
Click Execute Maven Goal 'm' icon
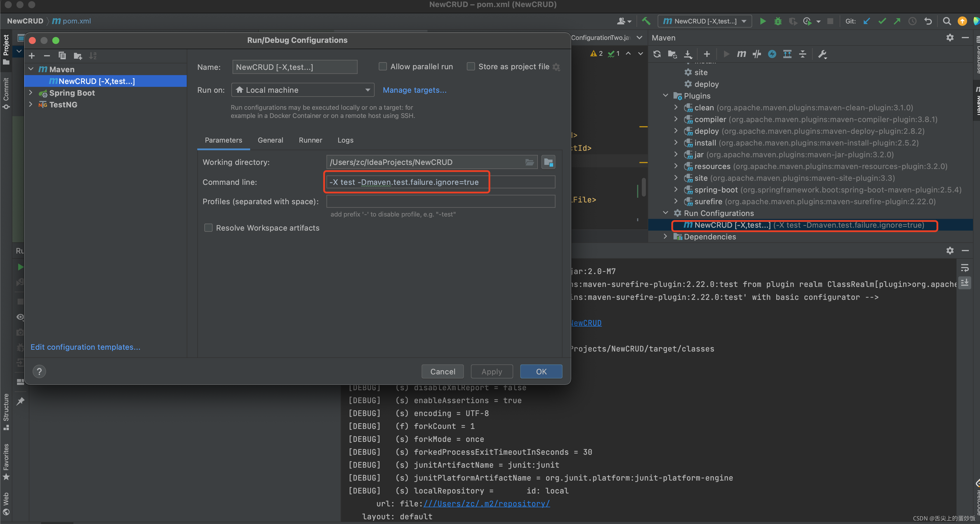[x=741, y=54]
